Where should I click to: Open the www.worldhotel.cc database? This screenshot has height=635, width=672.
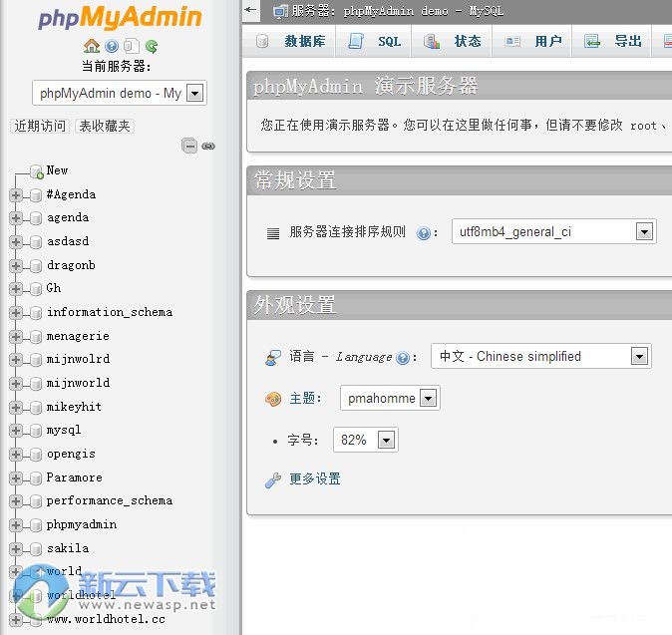pyautogui.click(x=106, y=619)
